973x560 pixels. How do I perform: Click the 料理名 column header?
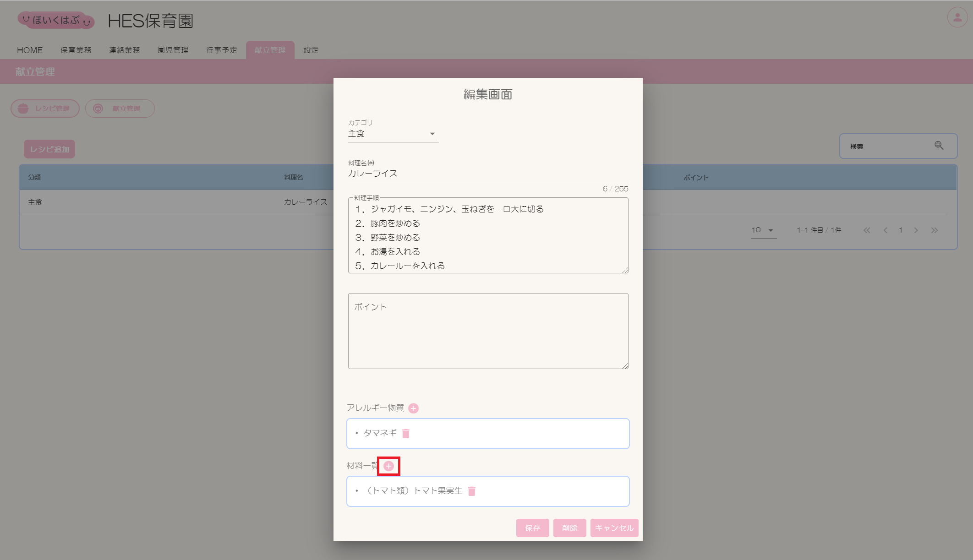[x=294, y=177]
